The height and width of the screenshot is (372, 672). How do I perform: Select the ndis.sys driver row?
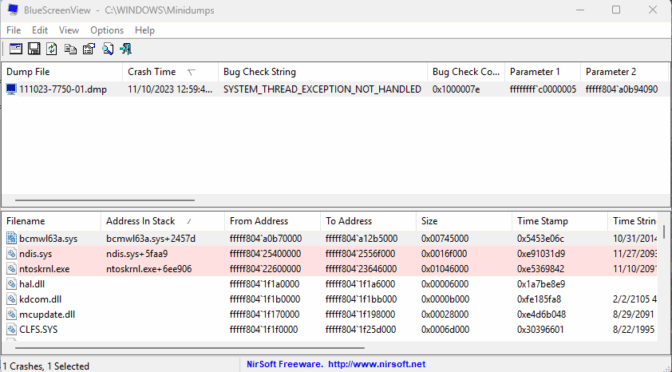330,254
